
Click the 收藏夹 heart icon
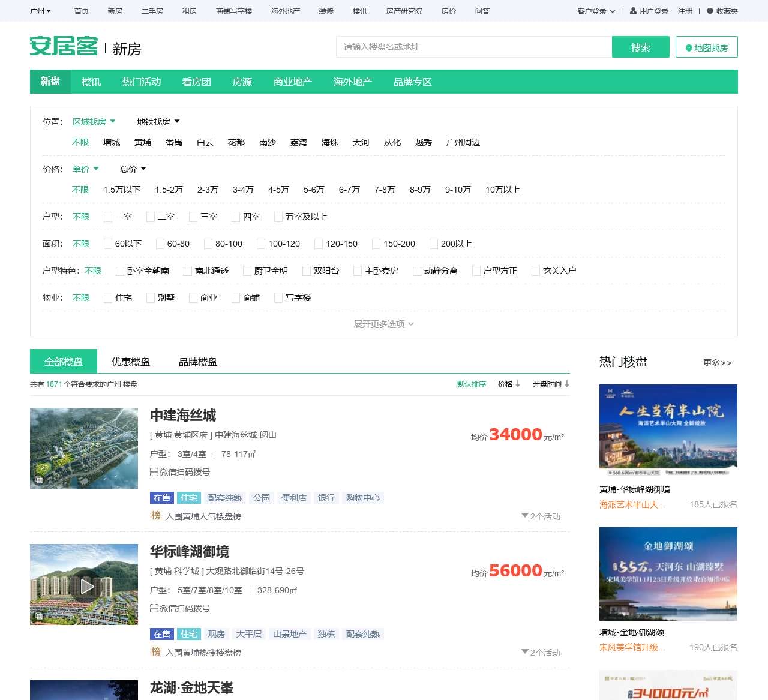(710, 11)
